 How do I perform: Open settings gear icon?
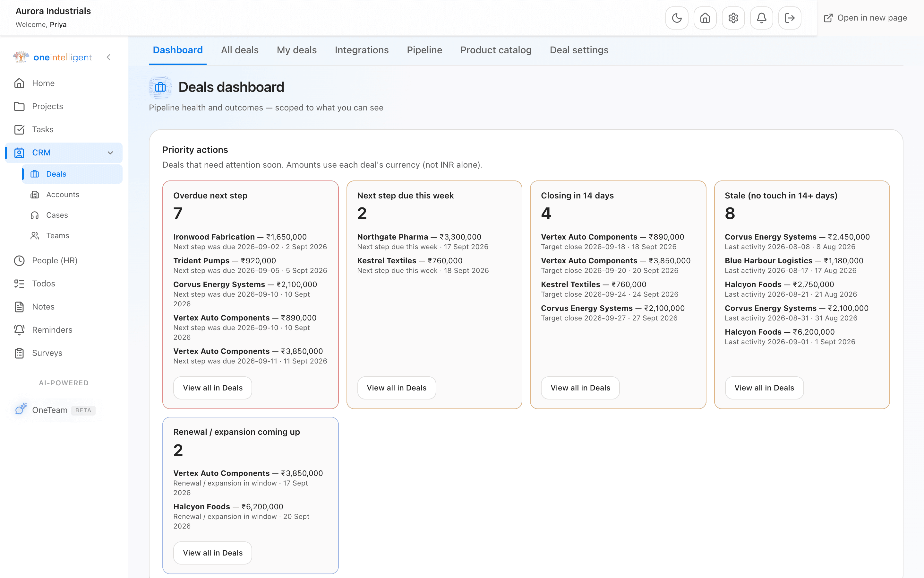coord(733,18)
